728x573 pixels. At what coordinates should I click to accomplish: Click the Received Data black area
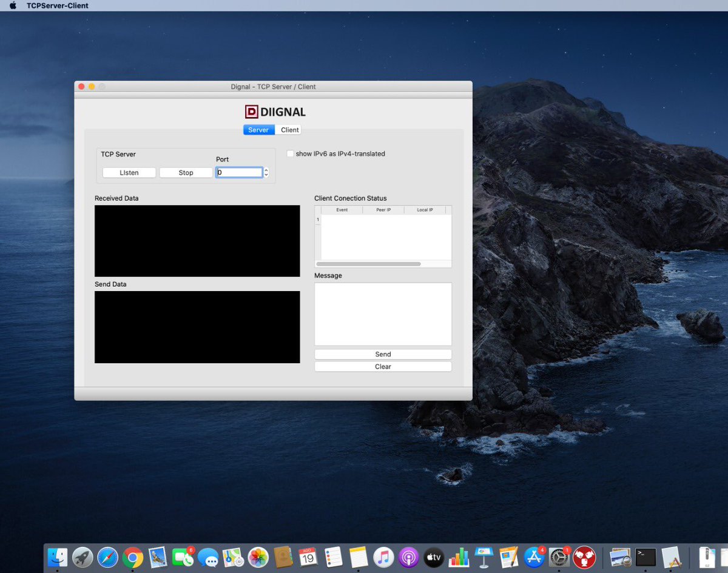point(197,241)
